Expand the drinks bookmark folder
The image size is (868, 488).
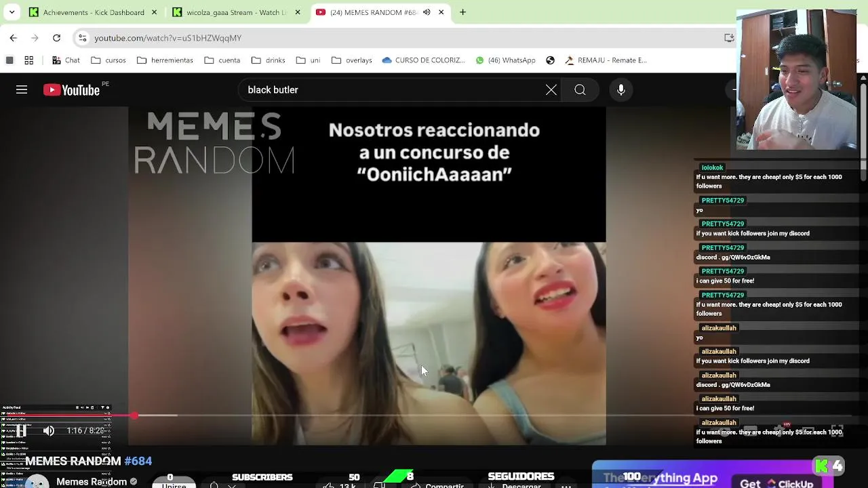269,60
